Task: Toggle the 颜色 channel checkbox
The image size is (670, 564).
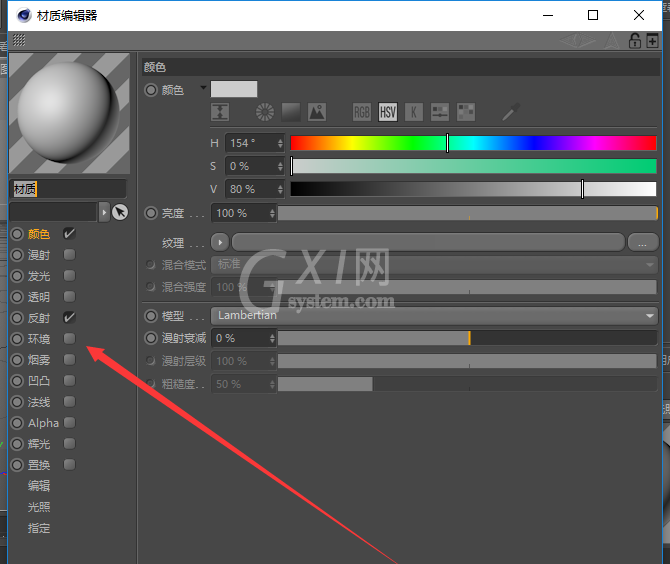Action: coord(69,233)
